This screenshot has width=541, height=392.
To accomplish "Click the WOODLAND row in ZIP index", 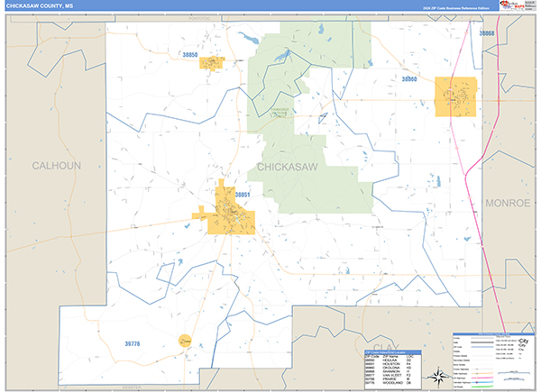I will [393, 383].
